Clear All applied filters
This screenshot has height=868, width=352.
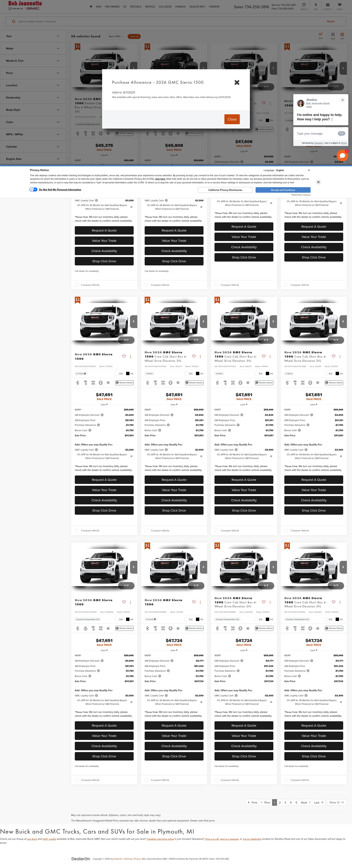coord(134,36)
